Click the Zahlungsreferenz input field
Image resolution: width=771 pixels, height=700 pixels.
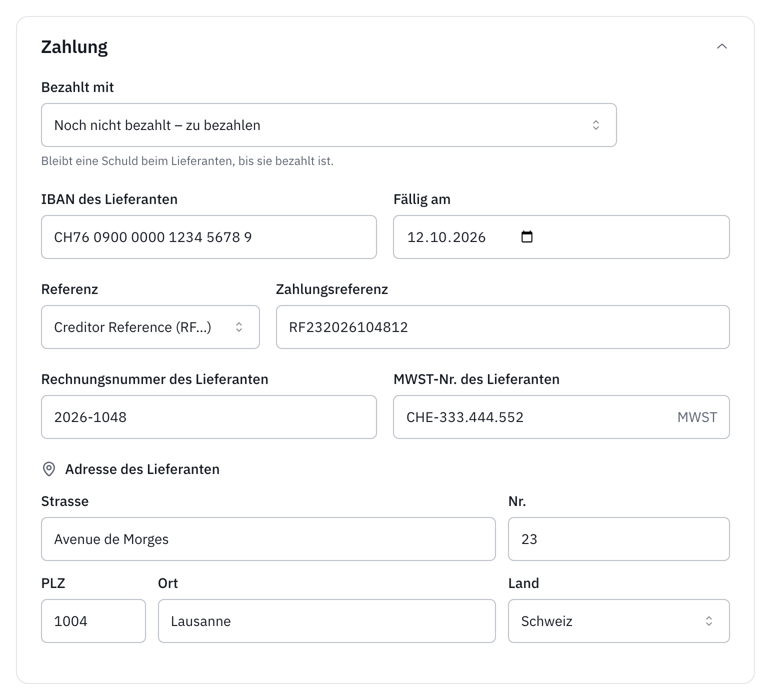pyautogui.click(x=502, y=327)
